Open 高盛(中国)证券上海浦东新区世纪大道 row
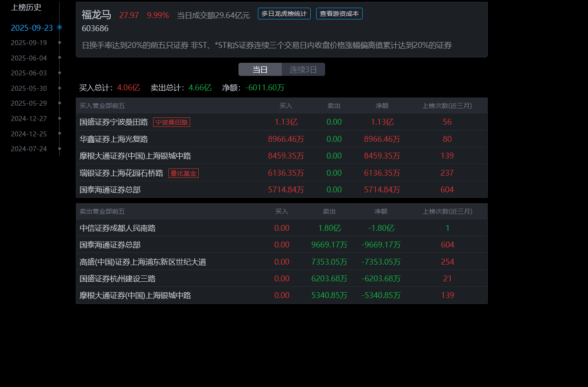This screenshot has height=387, width=588. (282, 262)
